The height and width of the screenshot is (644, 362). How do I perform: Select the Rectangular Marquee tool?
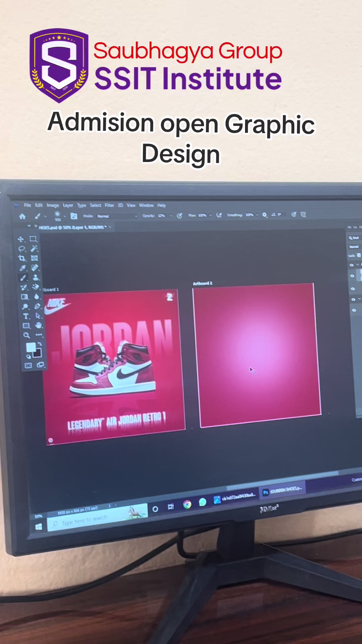click(33, 239)
